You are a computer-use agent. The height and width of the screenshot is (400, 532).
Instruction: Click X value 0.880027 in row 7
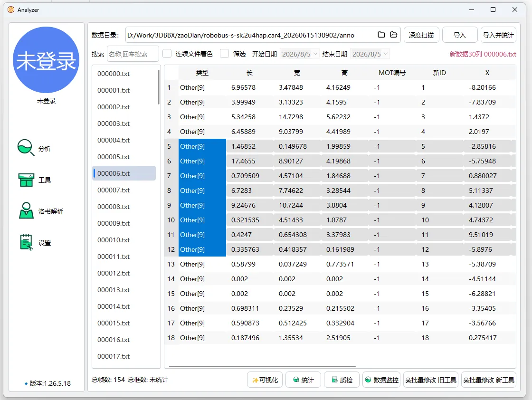tap(487, 176)
